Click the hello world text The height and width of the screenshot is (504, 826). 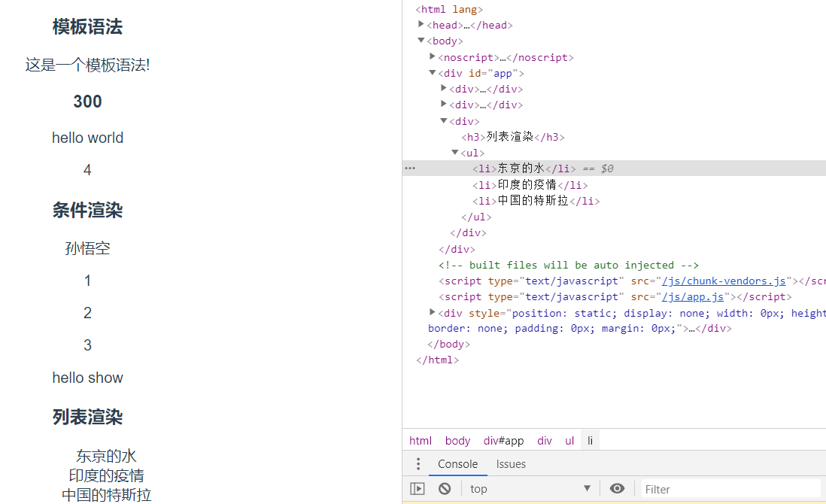(x=87, y=138)
